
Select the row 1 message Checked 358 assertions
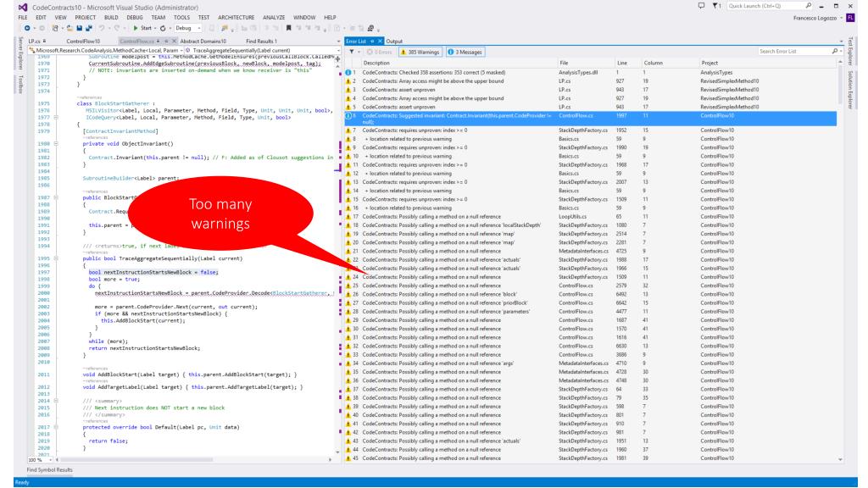pyautogui.click(x=590, y=73)
